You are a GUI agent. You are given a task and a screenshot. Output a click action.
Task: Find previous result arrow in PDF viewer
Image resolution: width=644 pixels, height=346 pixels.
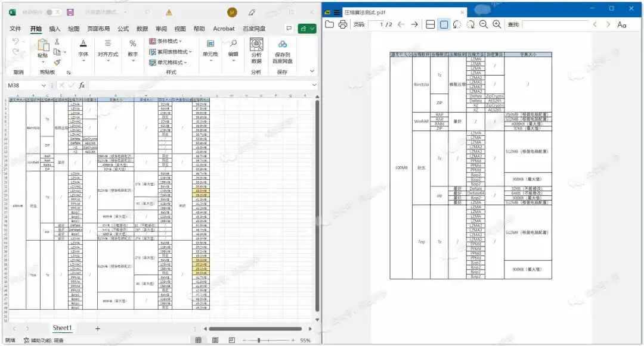(595, 24)
